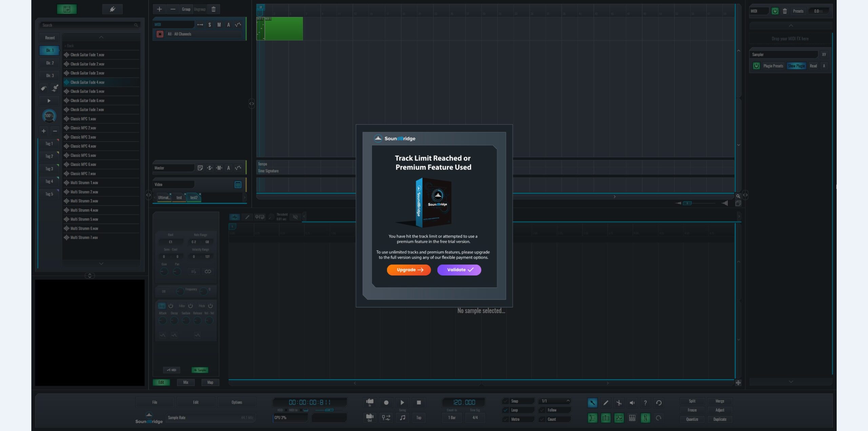Expand file list with down chevron
The image size is (868, 431).
click(x=101, y=264)
